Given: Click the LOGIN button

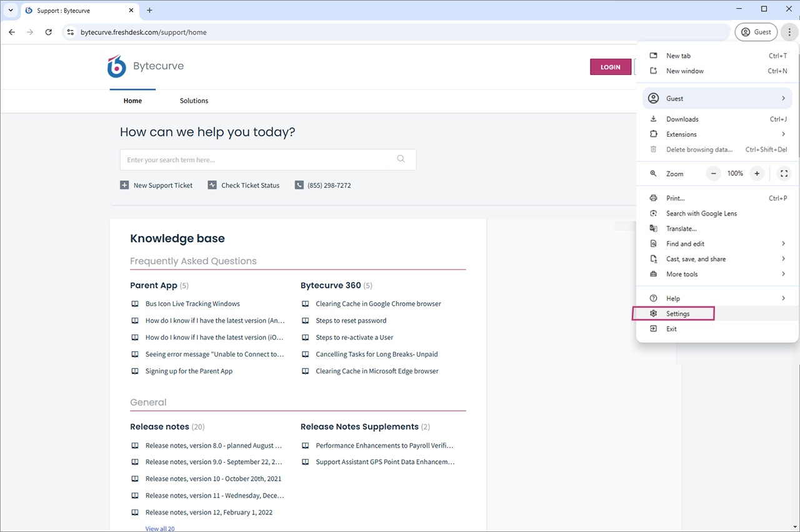Looking at the screenshot, I should (x=611, y=67).
